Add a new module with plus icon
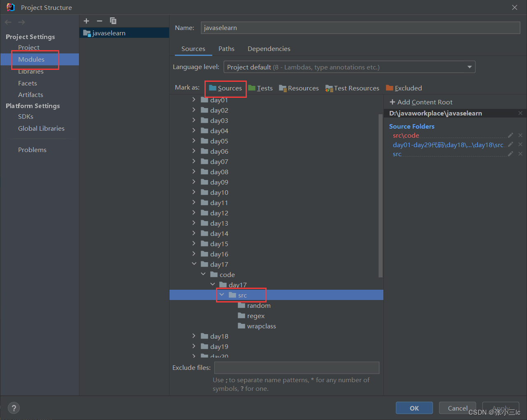This screenshot has width=527, height=420. click(86, 21)
